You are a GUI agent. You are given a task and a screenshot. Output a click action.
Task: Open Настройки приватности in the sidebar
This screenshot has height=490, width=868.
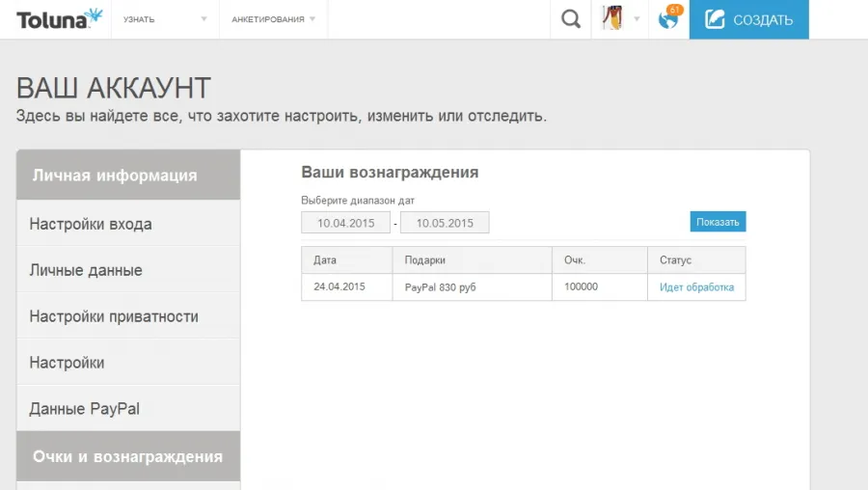(x=128, y=316)
